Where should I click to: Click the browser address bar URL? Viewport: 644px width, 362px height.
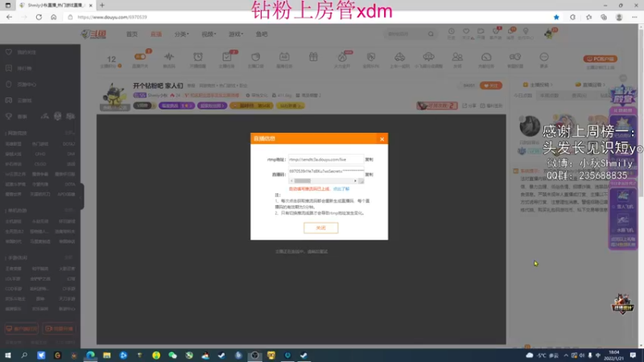tap(112, 17)
